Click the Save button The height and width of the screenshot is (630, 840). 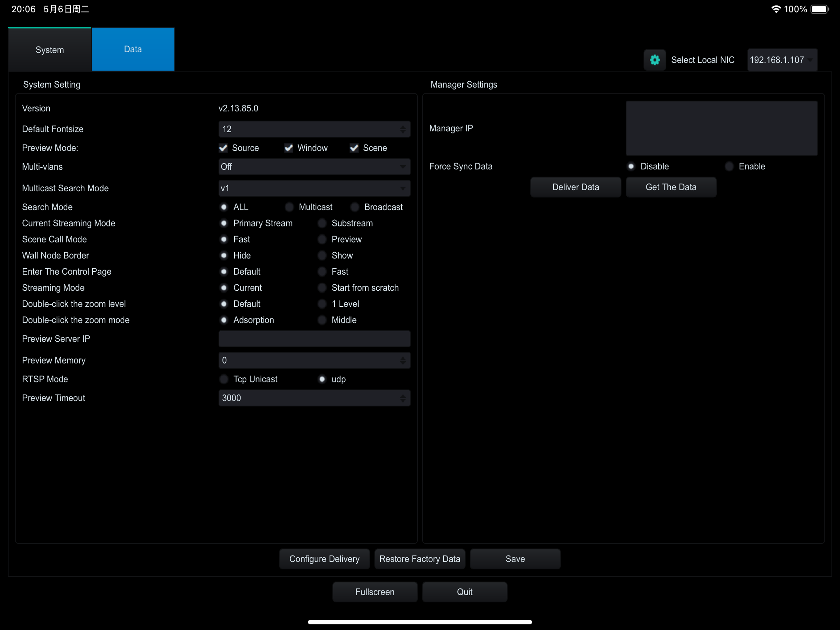(x=515, y=559)
